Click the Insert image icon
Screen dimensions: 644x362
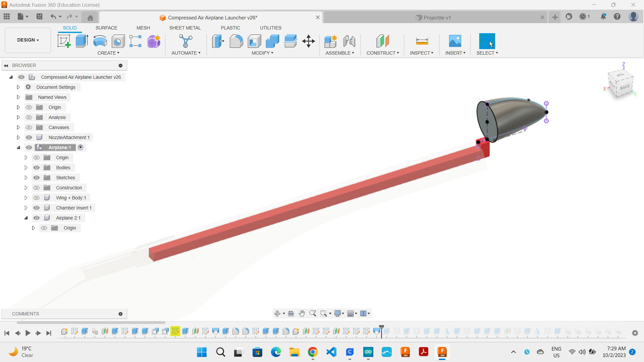click(x=455, y=41)
